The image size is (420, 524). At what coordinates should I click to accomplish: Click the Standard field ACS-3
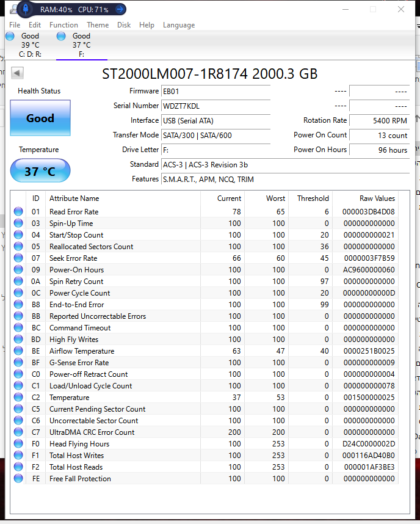tap(285, 165)
